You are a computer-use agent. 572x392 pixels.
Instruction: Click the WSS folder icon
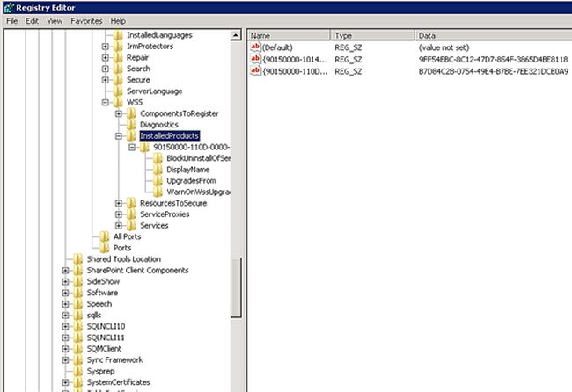point(118,102)
